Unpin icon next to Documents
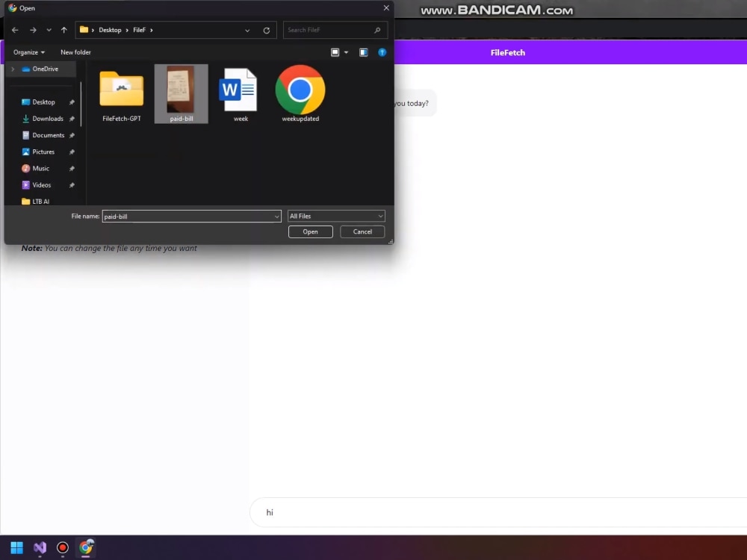The width and height of the screenshot is (747, 560). pyautogui.click(x=72, y=136)
